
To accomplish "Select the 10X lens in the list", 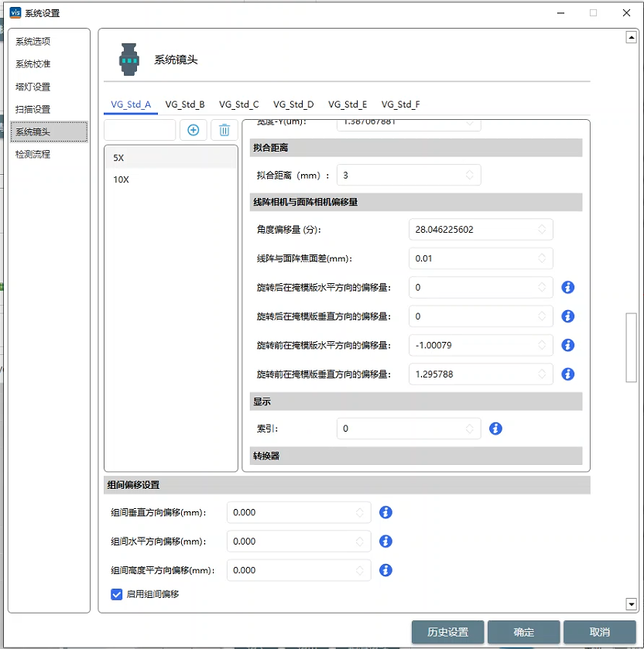I will tap(122, 179).
